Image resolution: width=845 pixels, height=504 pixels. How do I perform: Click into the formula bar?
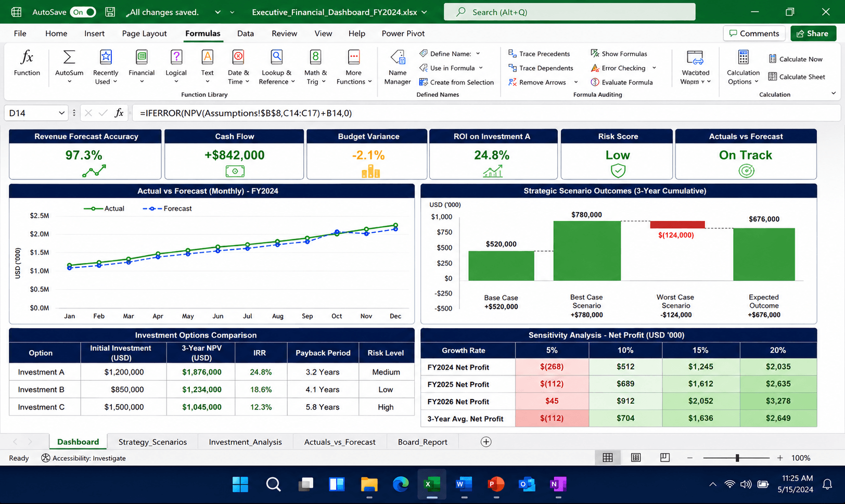tap(486, 113)
